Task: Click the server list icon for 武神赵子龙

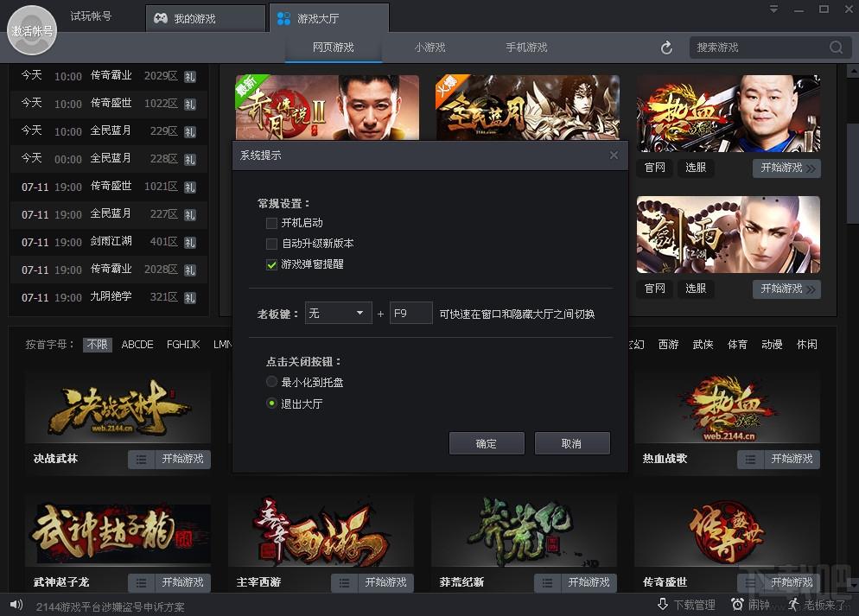Action: click(x=142, y=582)
